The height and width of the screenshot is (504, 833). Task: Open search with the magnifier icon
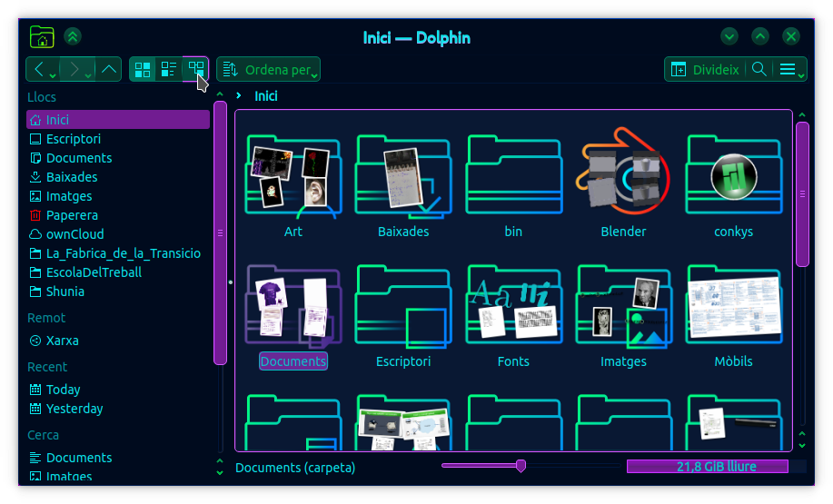pos(759,70)
